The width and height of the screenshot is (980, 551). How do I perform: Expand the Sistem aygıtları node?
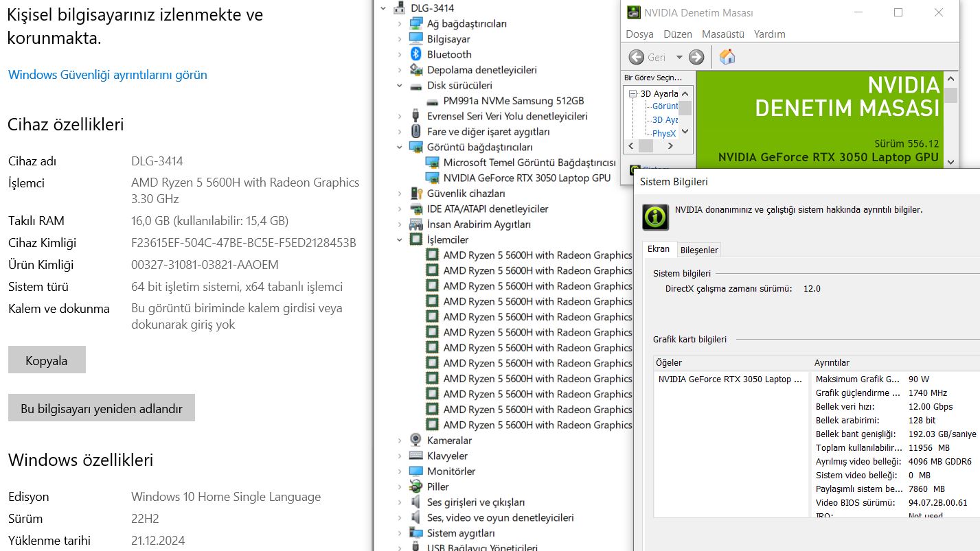[x=399, y=532]
